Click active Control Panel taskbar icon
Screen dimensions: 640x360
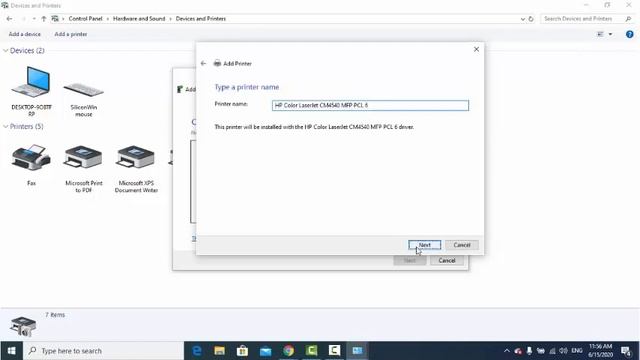358,351
